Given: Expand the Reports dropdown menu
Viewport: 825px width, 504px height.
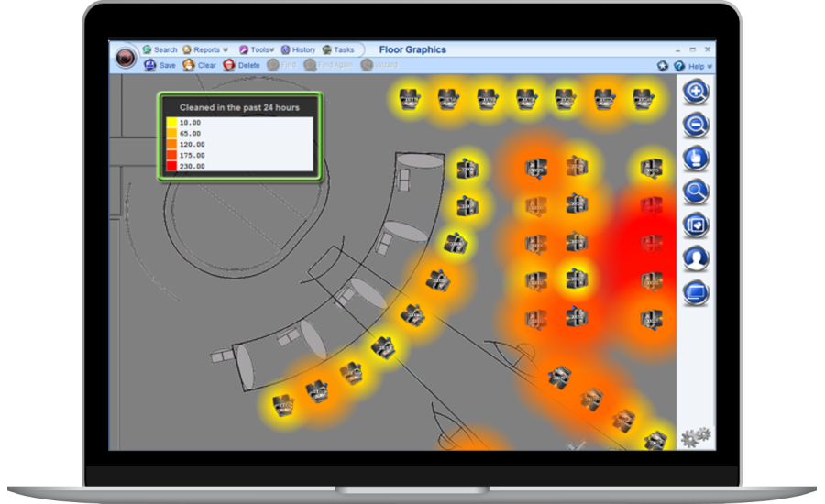Looking at the screenshot, I should pyautogui.click(x=205, y=50).
